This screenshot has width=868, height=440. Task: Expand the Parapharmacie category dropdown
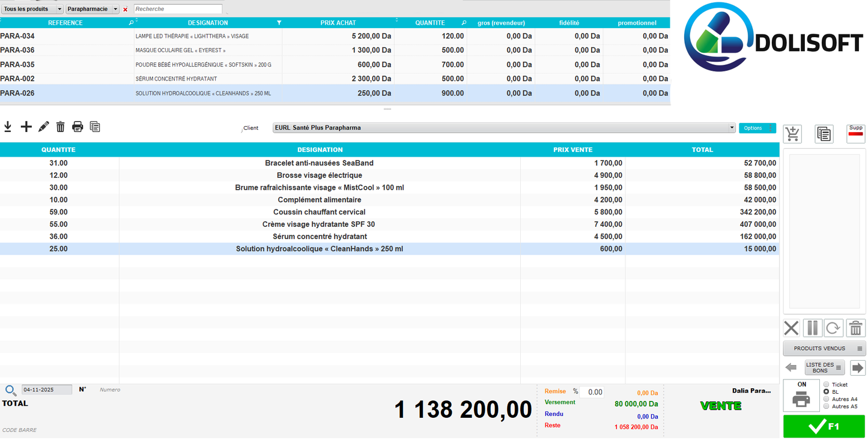[91, 8]
